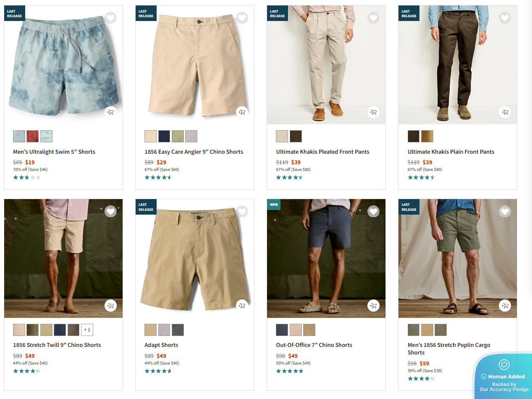The width and height of the screenshot is (532, 399).
Task: Heart the Adapt Shorts product
Action: [x=242, y=211]
